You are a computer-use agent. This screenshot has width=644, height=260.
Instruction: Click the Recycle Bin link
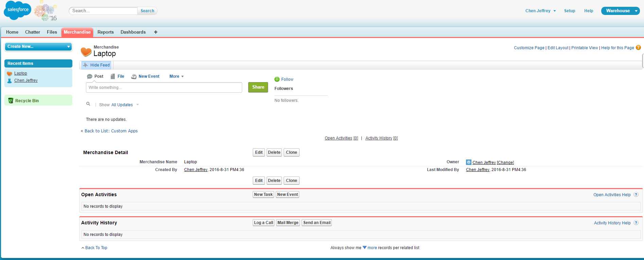coord(27,101)
